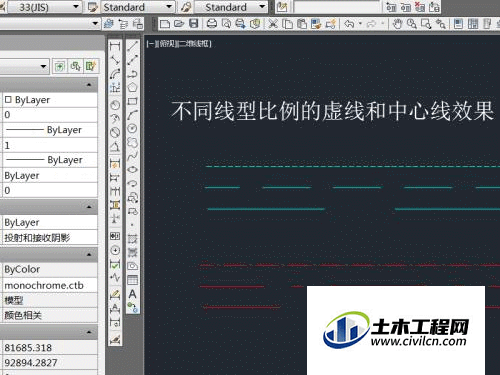Select the topmost cyan dashed line
Screen dimensions: 500x375
click(x=353, y=166)
